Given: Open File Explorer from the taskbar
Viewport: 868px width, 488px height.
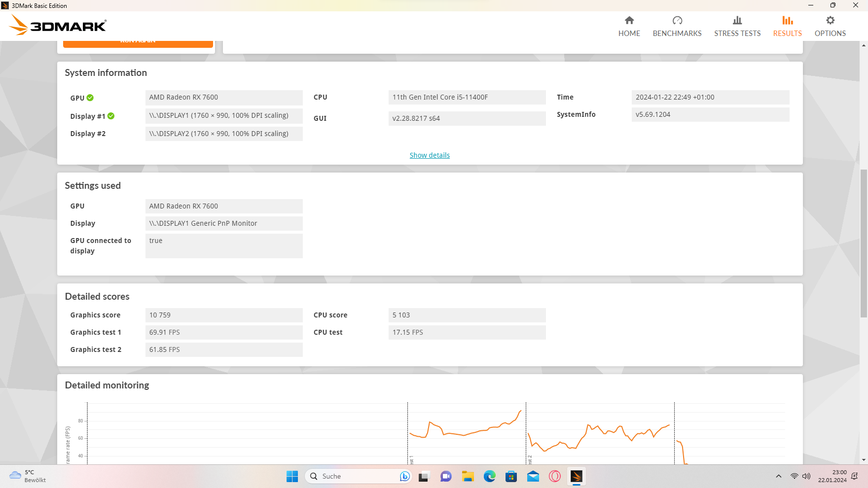Looking at the screenshot, I should (x=468, y=476).
